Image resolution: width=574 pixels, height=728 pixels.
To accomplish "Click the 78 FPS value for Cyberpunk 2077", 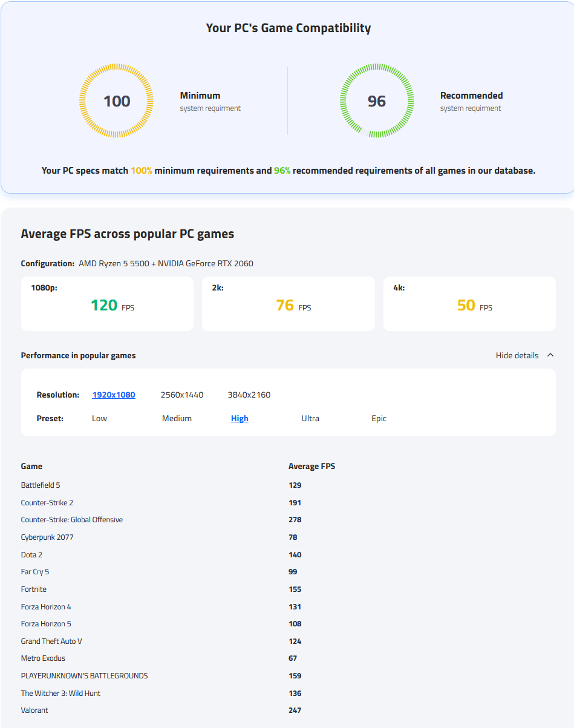I will (293, 537).
